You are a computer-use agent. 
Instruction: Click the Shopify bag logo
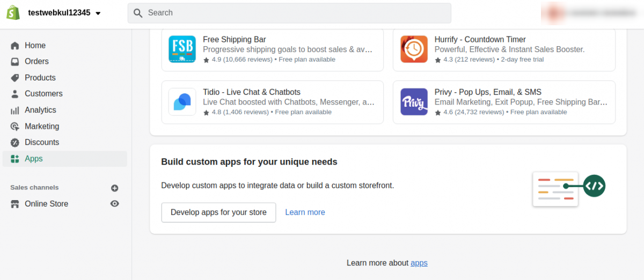pos(13,13)
